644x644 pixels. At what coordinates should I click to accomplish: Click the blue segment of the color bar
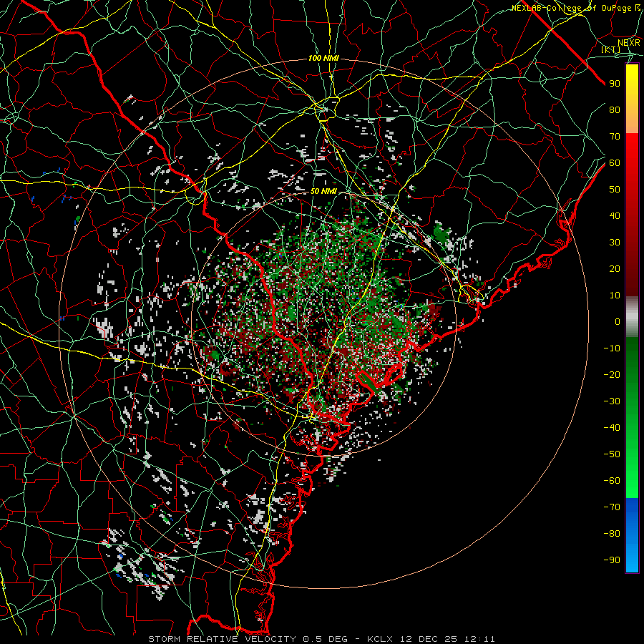(632, 535)
